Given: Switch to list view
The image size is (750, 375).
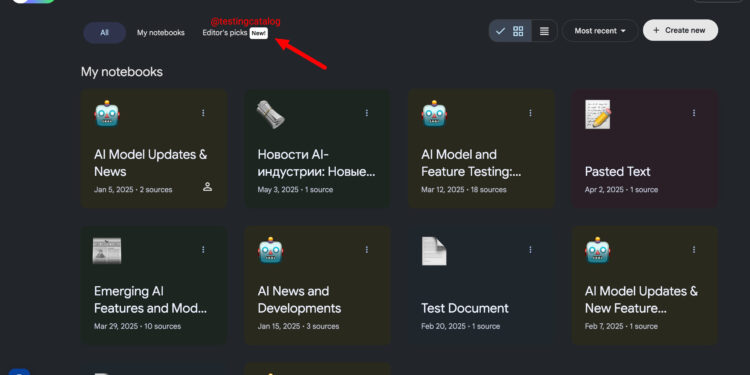Looking at the screenshot, I should (x=544, y=31).
